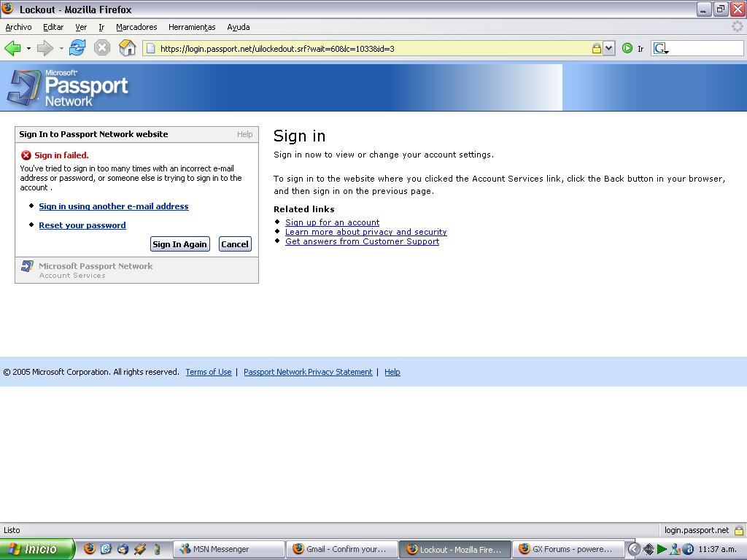Open the Back history dropdown arrow
This screenshot has height=560, width=747.
pos(28,49)
